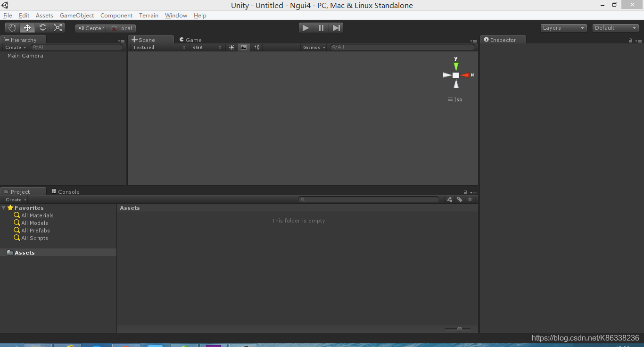Open the Terrain menu
The image size is (644, 347).
point(149,16)
